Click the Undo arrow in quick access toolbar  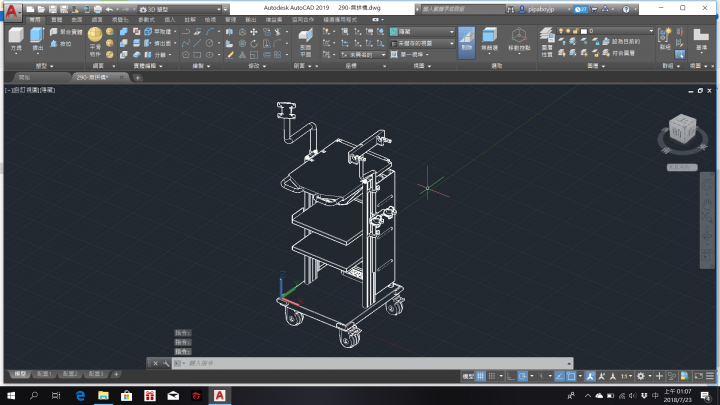[109, 9]
